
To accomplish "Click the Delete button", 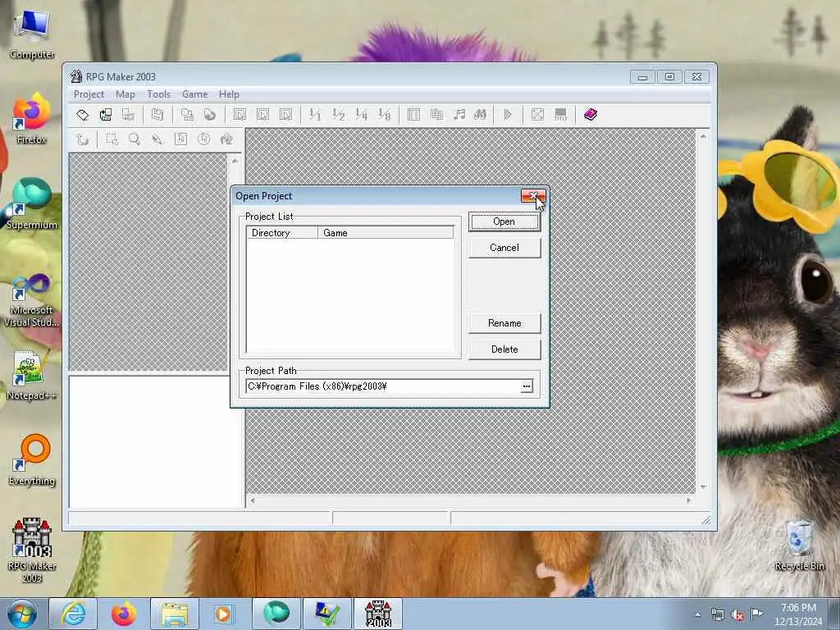I will pyautogui.click(x=504, y=349).
